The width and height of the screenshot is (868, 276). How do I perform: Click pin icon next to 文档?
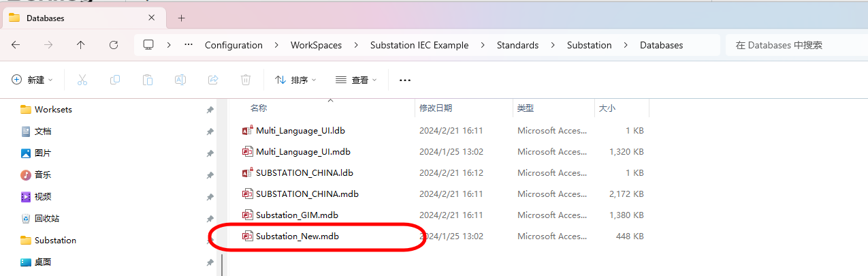(210, 132)
